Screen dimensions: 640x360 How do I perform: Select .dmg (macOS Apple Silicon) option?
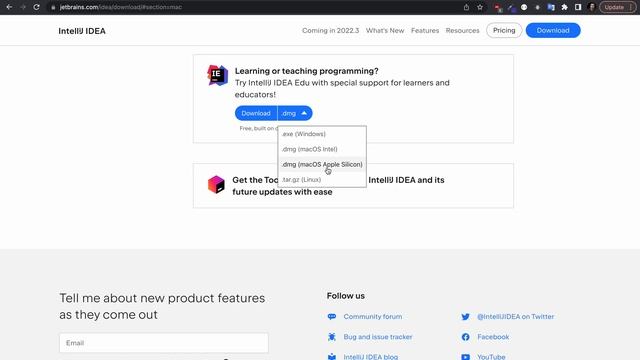click(322, 164)
